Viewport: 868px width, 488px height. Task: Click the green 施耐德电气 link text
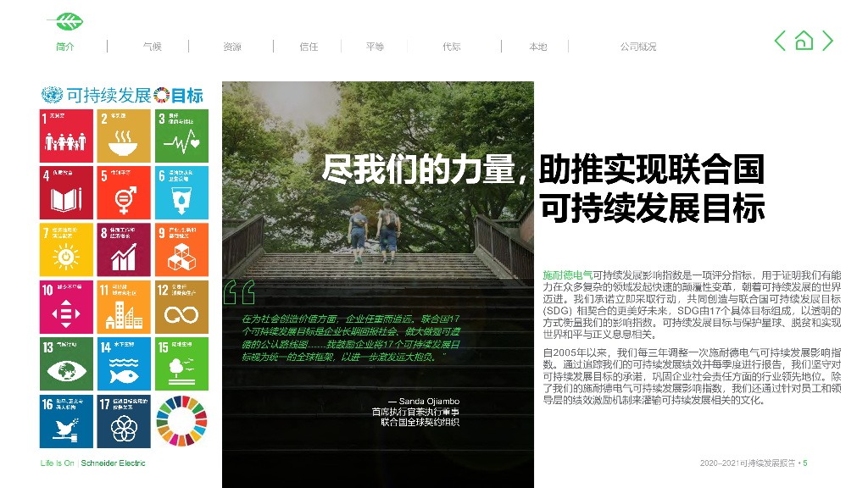point(567,275)
